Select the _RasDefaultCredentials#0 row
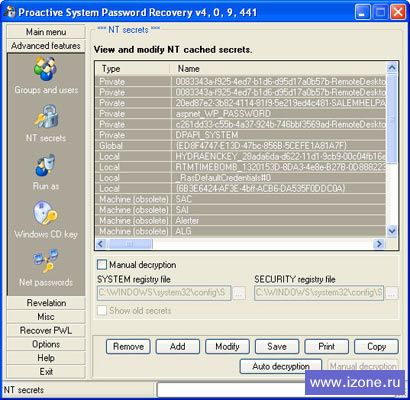This screenshot has width=410, height=400. pos(241,178)
